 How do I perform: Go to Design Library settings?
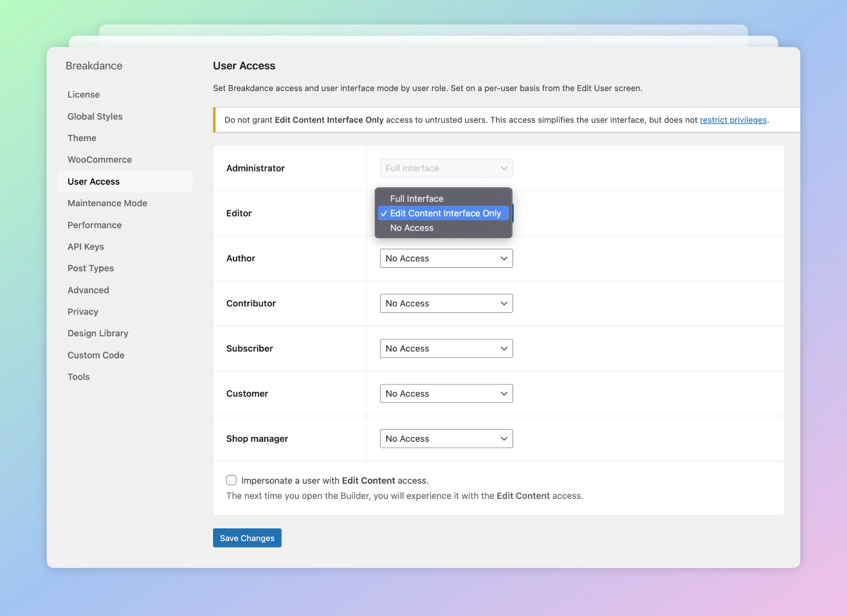[98, 334]
